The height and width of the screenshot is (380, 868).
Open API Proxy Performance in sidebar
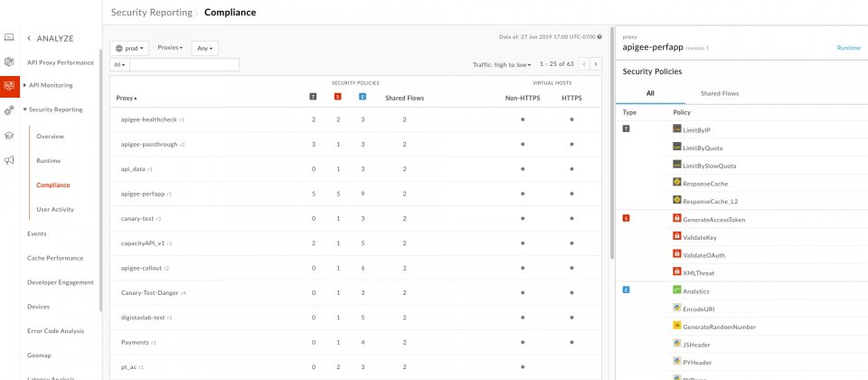tap(61, 62)
